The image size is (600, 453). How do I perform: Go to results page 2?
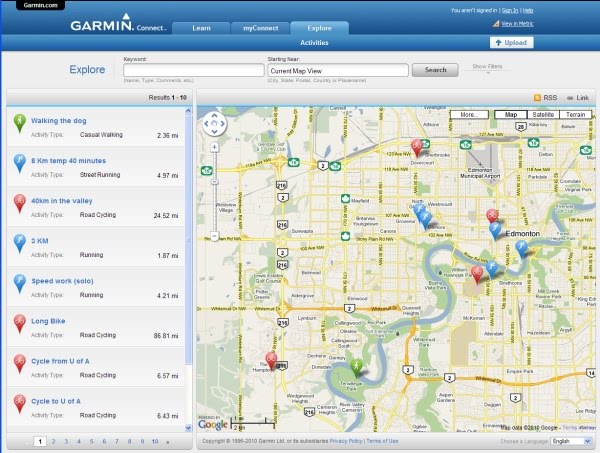54,442
